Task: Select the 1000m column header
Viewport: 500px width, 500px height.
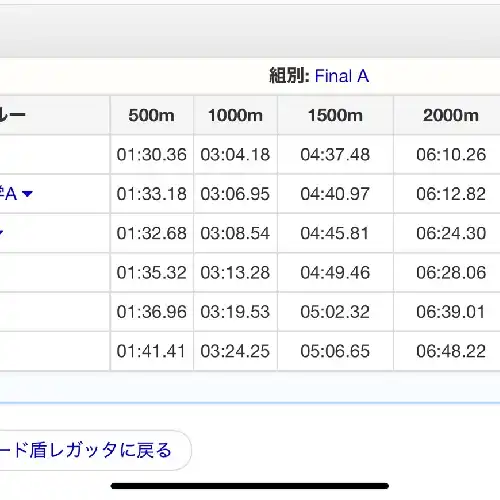Action: tap(235, 115)
